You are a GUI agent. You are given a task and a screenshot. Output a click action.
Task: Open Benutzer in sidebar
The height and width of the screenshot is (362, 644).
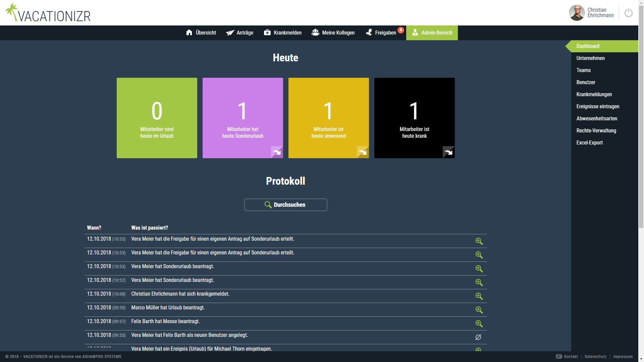pyautogui.click(x=604, y=82)
